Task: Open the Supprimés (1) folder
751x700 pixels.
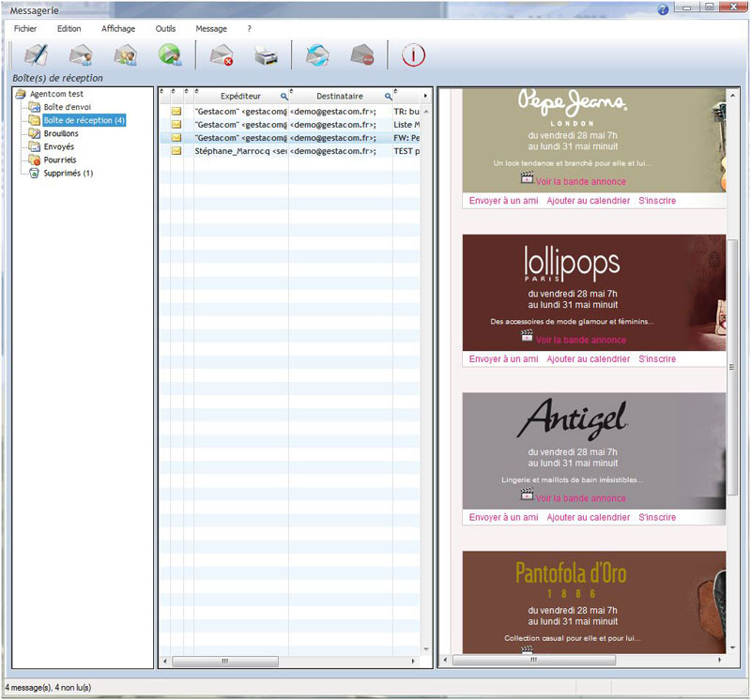Action: (x=68, y=173)
